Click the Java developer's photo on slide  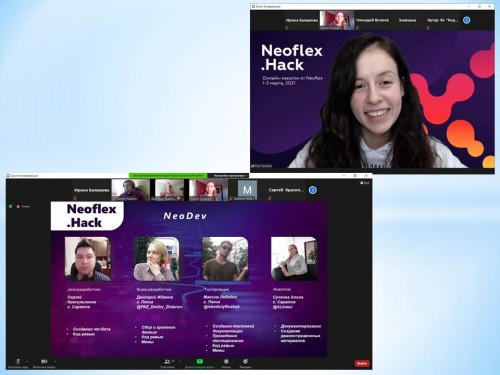[x=88, y=259]
